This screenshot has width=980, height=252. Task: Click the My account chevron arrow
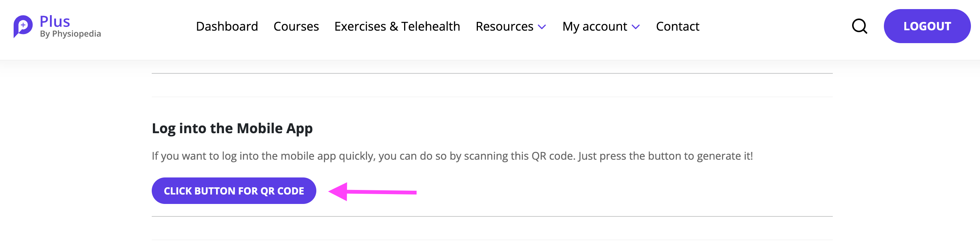coord(636,27)
